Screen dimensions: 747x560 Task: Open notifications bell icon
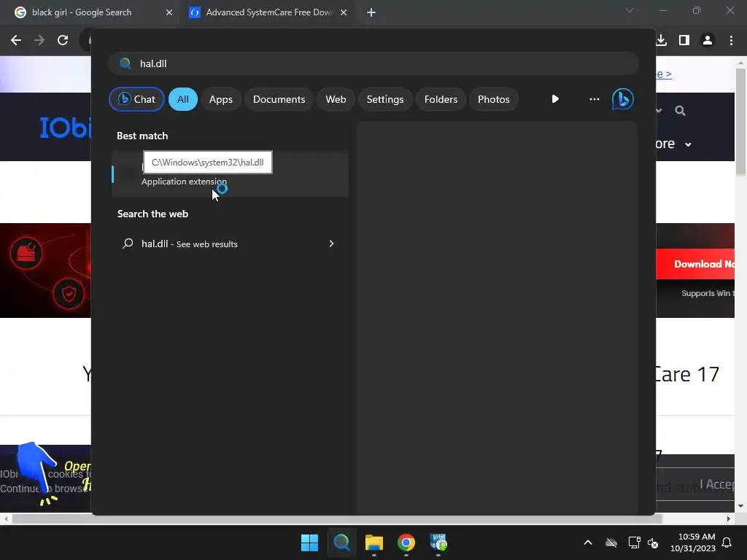(x=727, y=542)
